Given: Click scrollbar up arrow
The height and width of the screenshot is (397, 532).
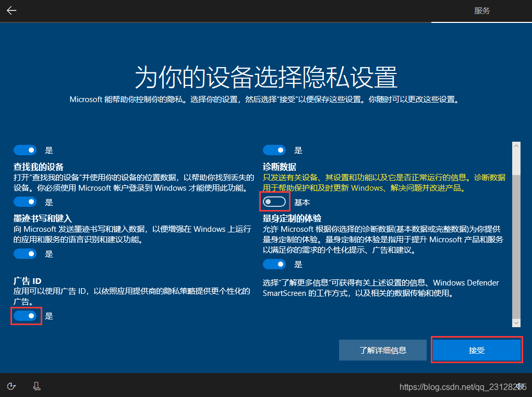Looking at the screenshot, I should point(516,146).
